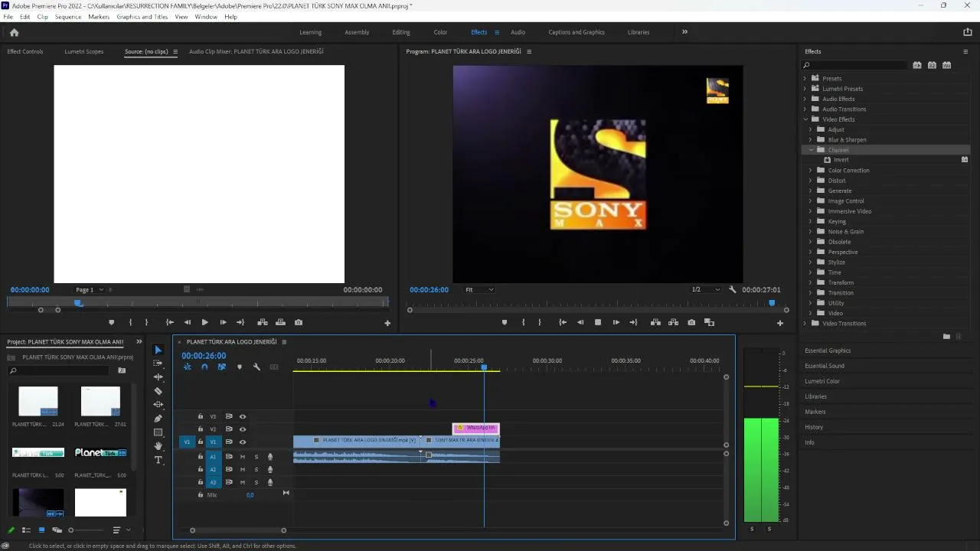The width and height of the screenshot is (980, 551).
Task: Expand the Color Correction folder
Action: (811, 171)
